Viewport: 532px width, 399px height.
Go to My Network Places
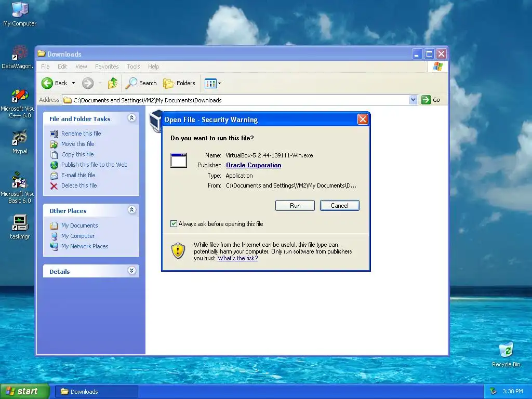pos(85,246)
